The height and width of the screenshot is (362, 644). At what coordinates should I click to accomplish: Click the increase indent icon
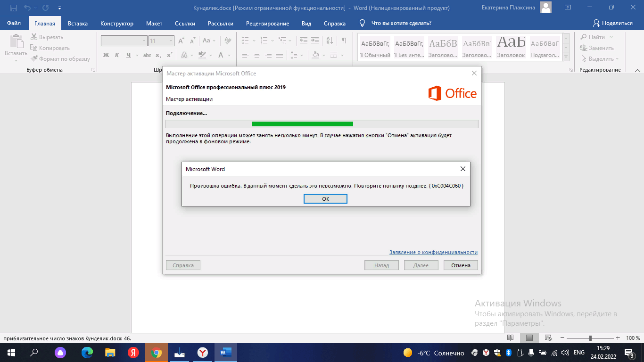click(x=315, y=41)
